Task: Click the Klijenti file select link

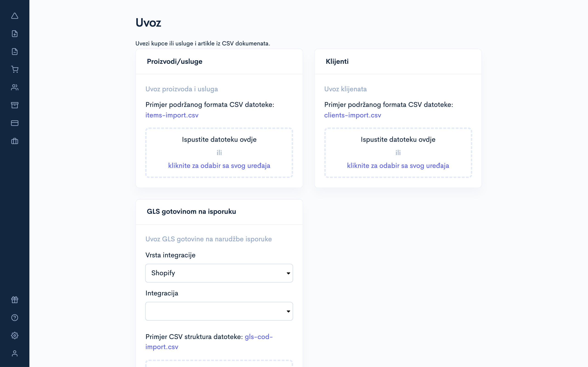Action: 398,166
